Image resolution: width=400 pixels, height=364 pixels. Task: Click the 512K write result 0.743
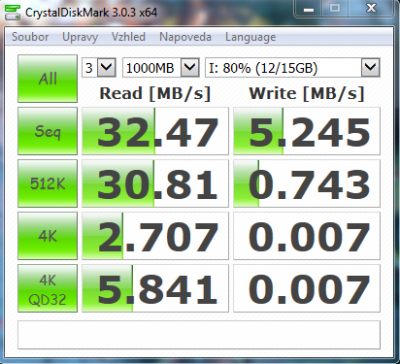pos(307,183)
